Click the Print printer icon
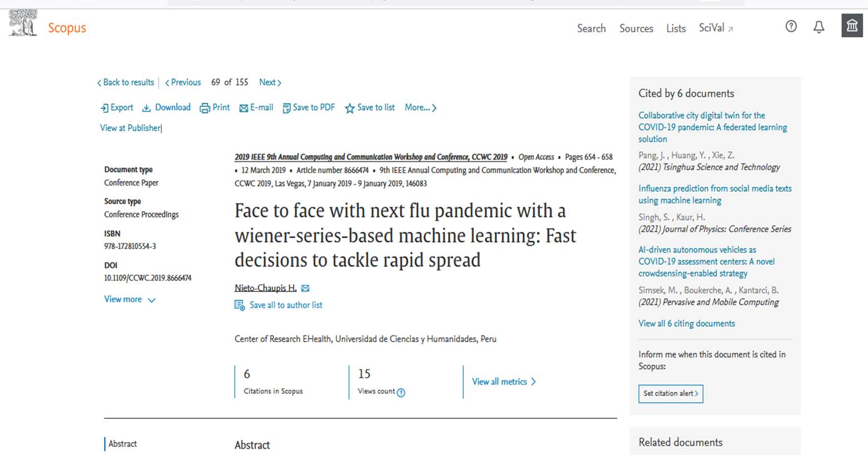The height and width of the screenshot is (455, 868). [205, 108]
